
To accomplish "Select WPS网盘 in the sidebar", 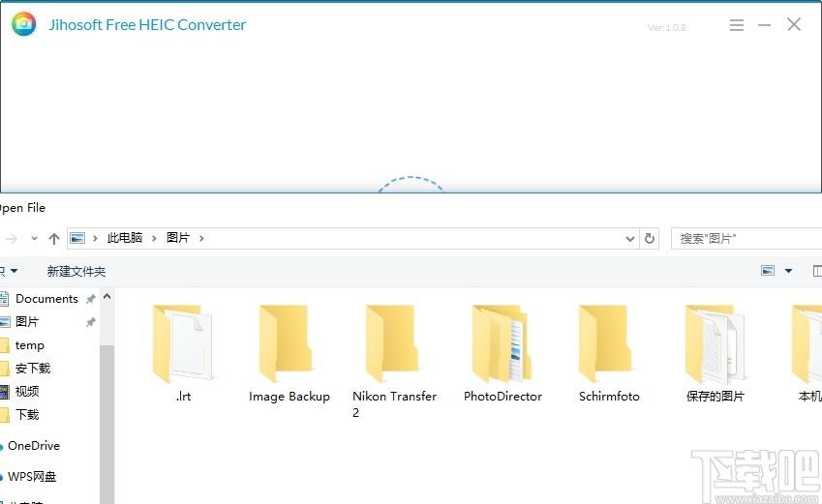I will [x=32, y=477].
